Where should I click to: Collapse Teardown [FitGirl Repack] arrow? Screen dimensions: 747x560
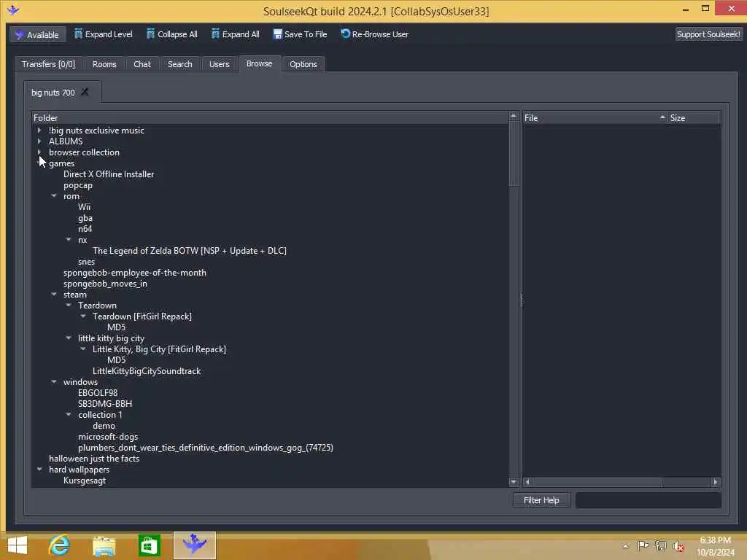click(x=83, y=316)
